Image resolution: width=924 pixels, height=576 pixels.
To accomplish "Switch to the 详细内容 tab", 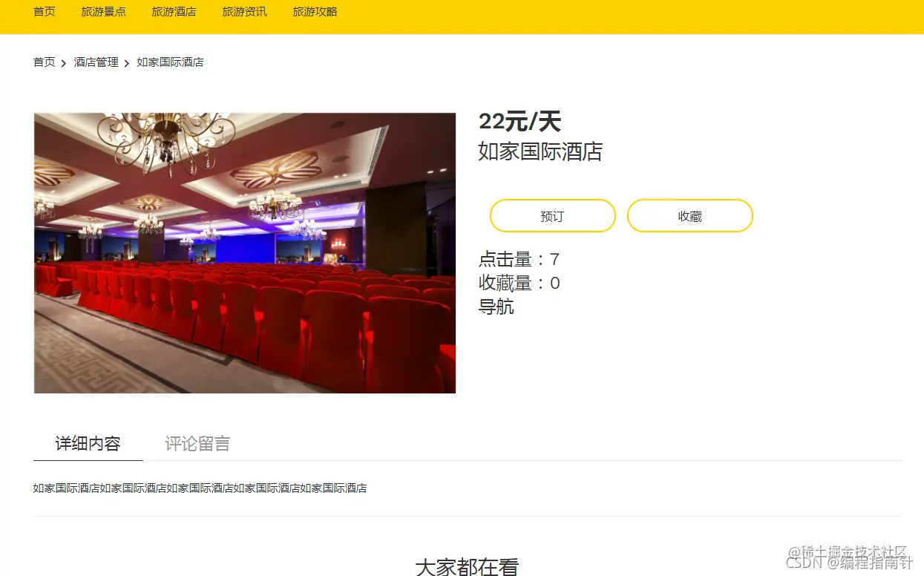I will 88,444.
